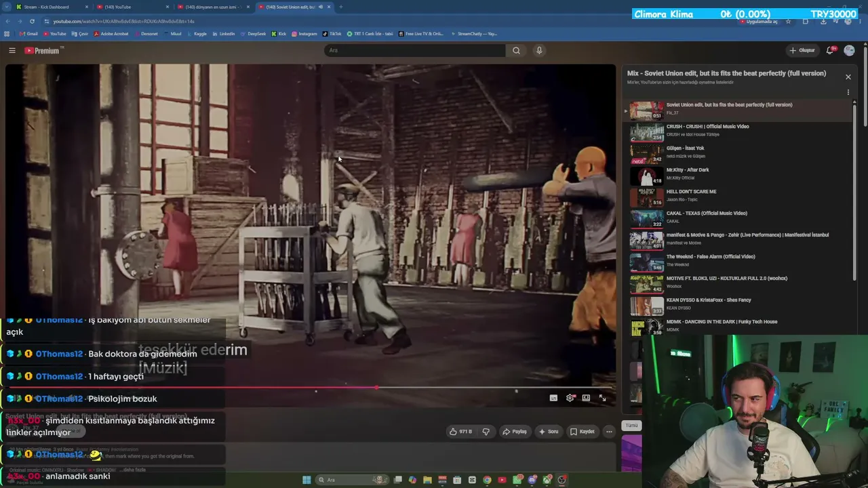The height and width of the screenshot is (488, 868).
Task: Open the Kick bookmark
Action: click(279, 33)
